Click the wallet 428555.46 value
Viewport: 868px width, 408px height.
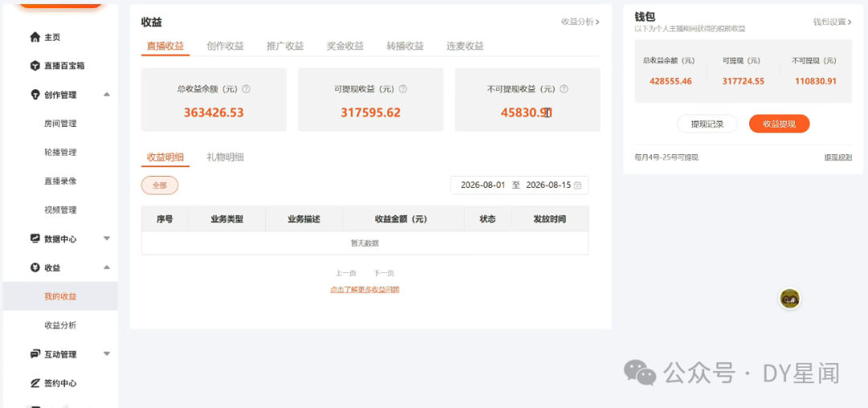[670, 81]
